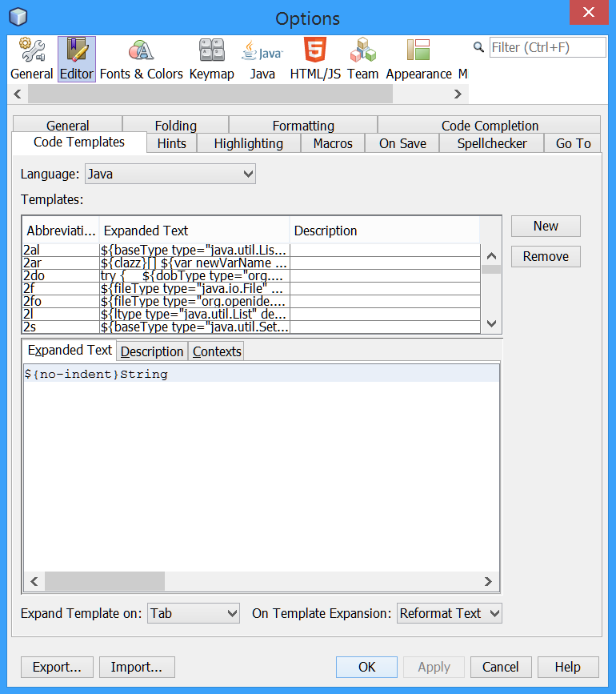Viewport: 616px width, 694px height.
Task: Switch to the Go To tab
Action: (573, 143)
